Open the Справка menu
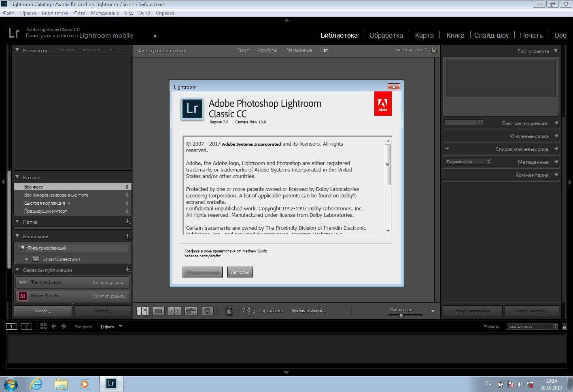This screenshot has width=573, height=392. coord(165,13)
